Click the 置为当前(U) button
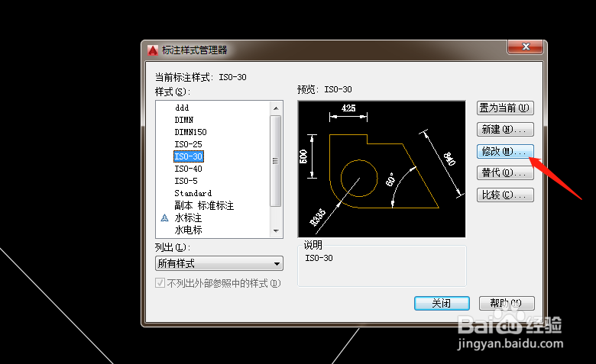This screenshot has height=364, width=596. [505, 108]
